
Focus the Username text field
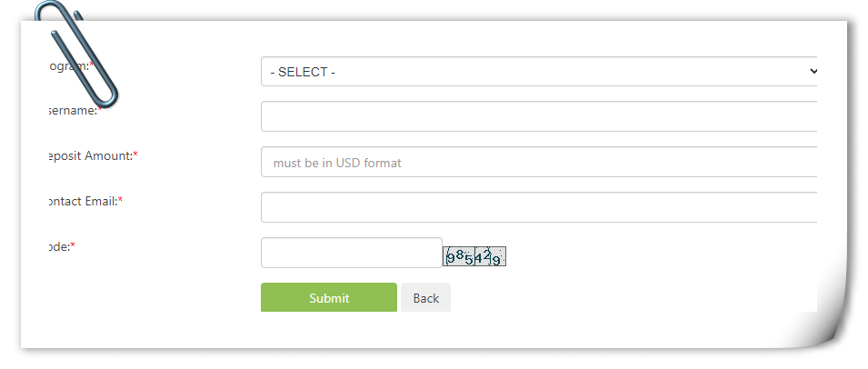(539, 116)
